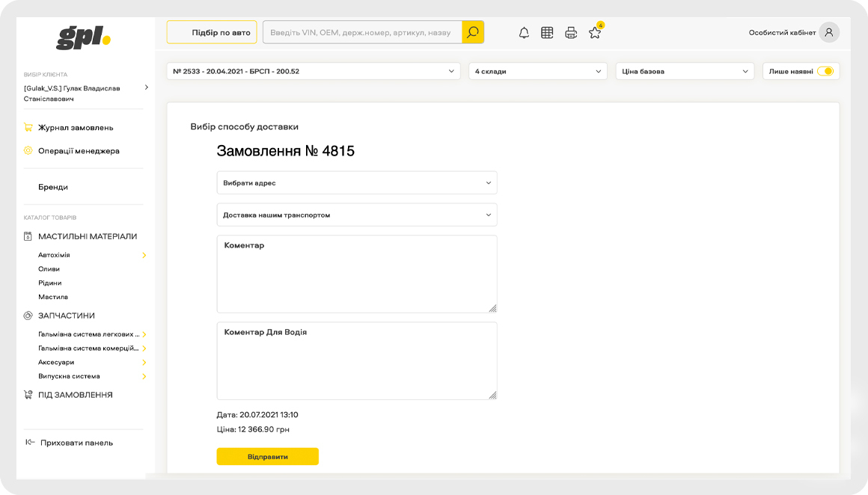Screen dimensions: 868x495
Task: Select Операції менеджера menu item
Action: click(x=79, y=151)
